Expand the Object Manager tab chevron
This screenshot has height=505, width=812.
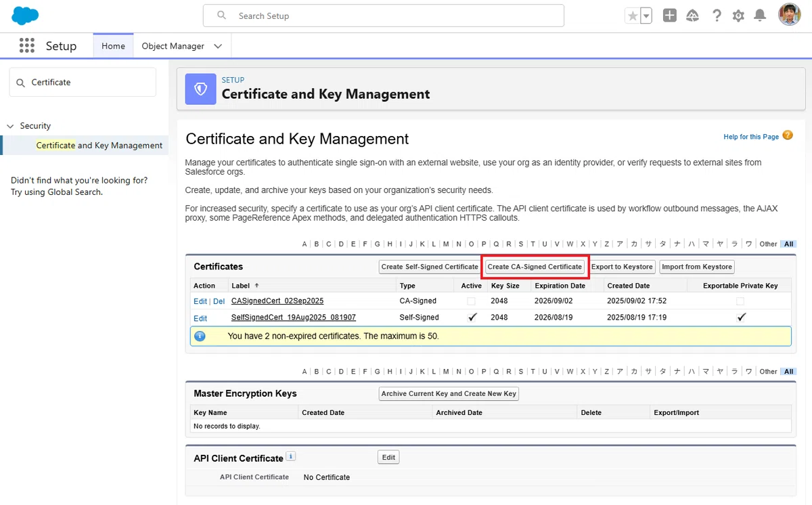(218, 46)
